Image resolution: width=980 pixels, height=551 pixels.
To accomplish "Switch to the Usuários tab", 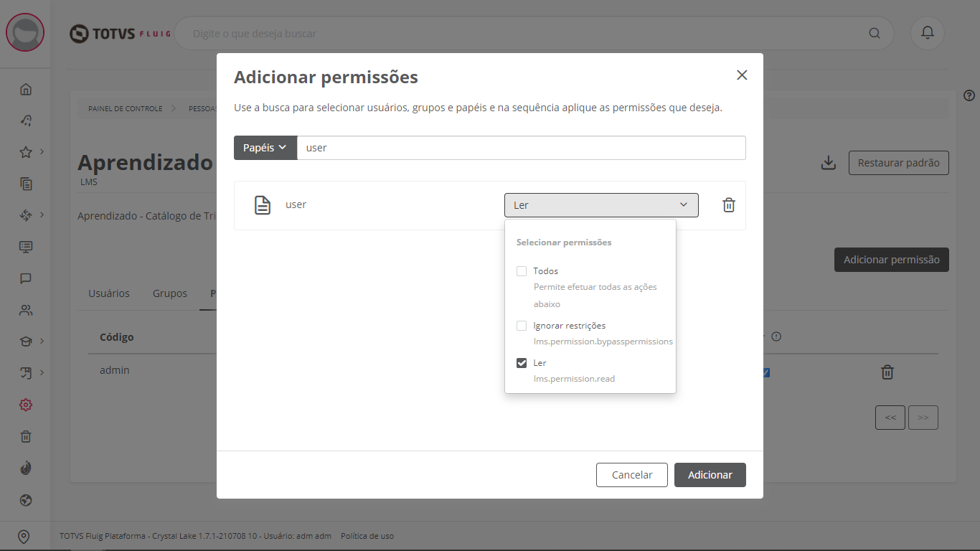I will click(x=109, y=293).
